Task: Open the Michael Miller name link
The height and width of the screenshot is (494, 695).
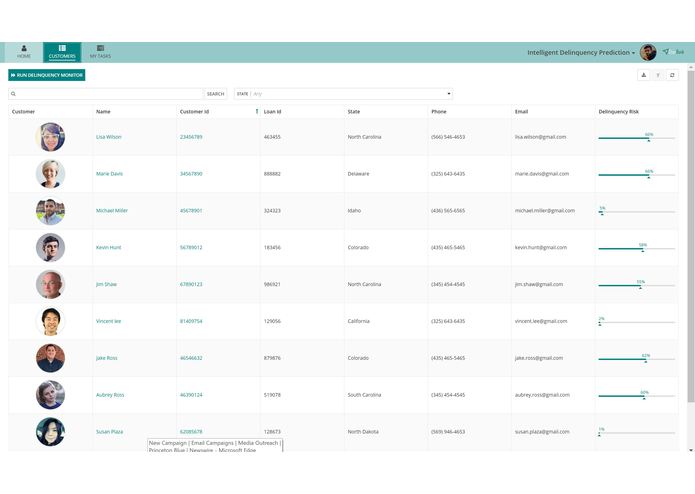Action: (112, 210)
